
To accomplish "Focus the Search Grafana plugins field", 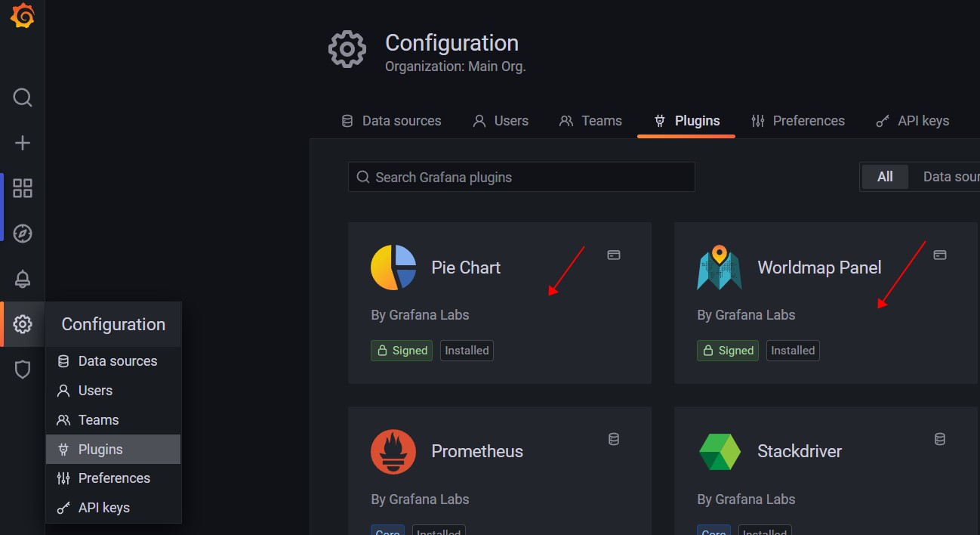I will [x=522, y=177].
